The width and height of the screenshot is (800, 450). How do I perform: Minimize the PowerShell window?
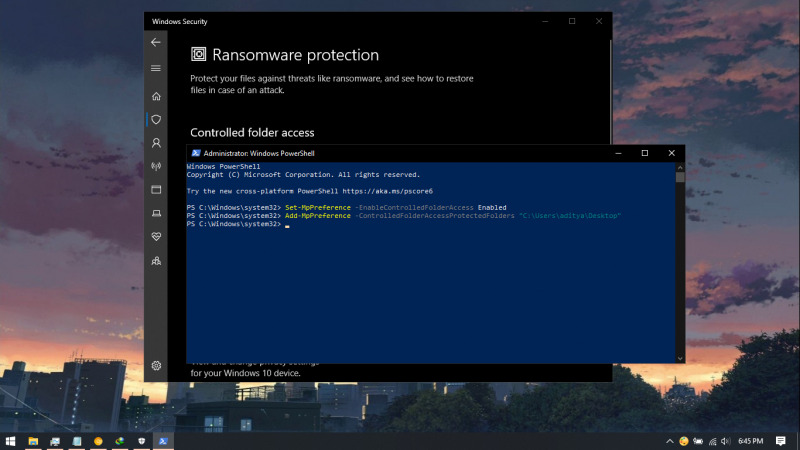click(x=618, y=153)
